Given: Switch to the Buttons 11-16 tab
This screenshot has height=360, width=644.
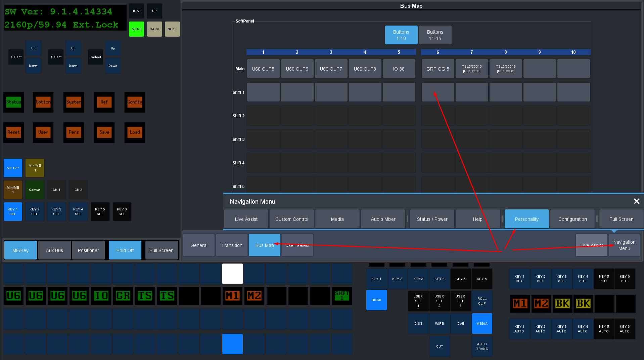Looking at the screenshot, I should (434, 35).
